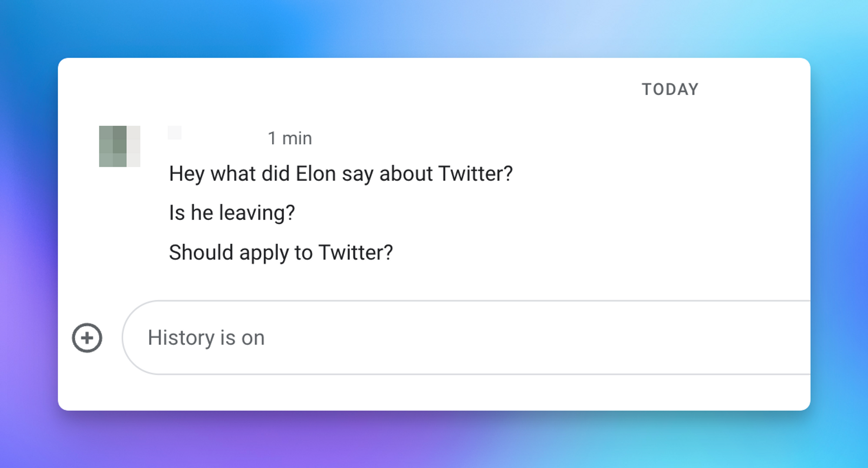This screenshot has height=468, width=868.
Task: Click the word 'about' in the first message
Action: 406,173
